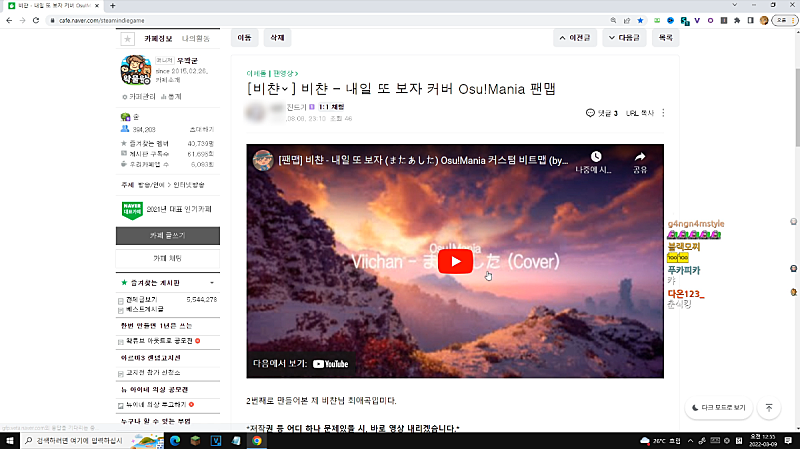Click the 우리카페앱 수 row
800x449 pixels.
point(167,164)
